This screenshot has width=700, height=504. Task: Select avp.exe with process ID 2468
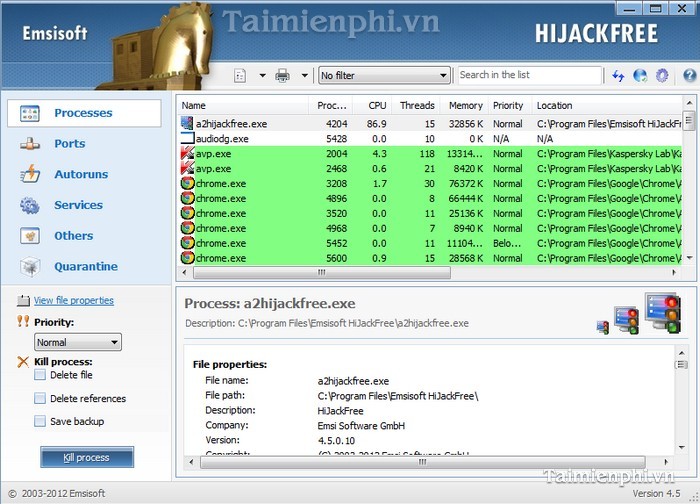pos(431,169)
